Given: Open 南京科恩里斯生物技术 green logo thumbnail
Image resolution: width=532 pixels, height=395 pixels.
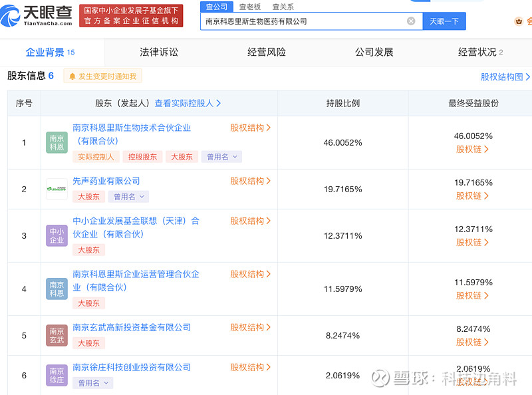Looking at the screenshot, I should [x=57, y=142].
